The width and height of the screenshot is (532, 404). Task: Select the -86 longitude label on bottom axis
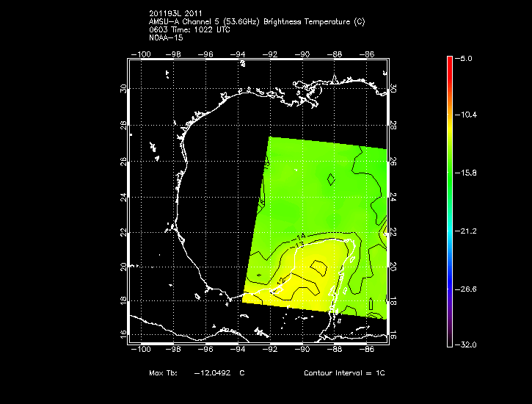coord(367,349)
